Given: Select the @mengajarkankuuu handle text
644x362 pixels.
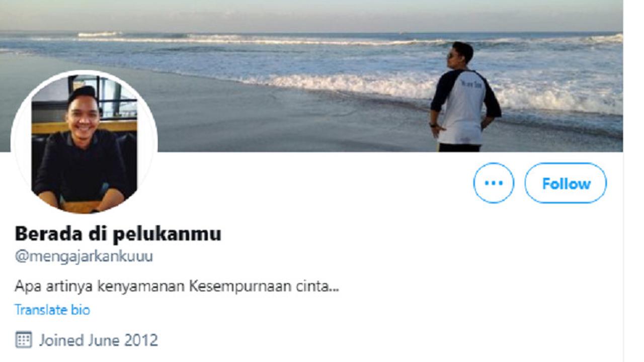Looking at the screenshot, I should coord(84,256).
